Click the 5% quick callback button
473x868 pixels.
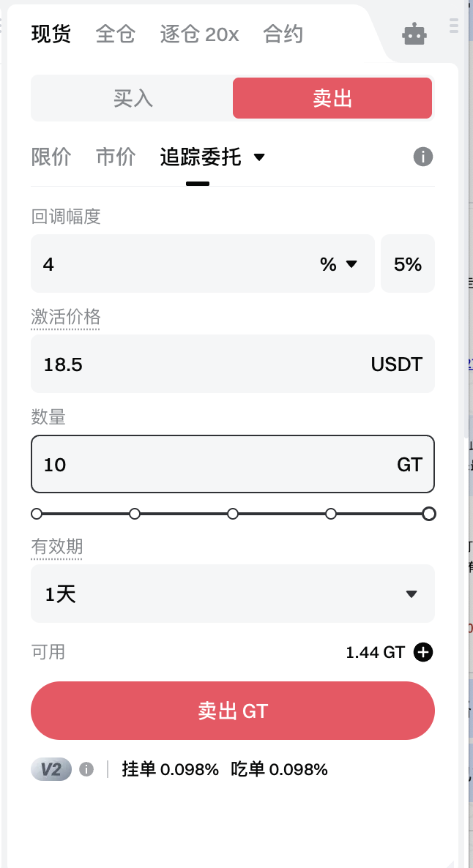408,264
